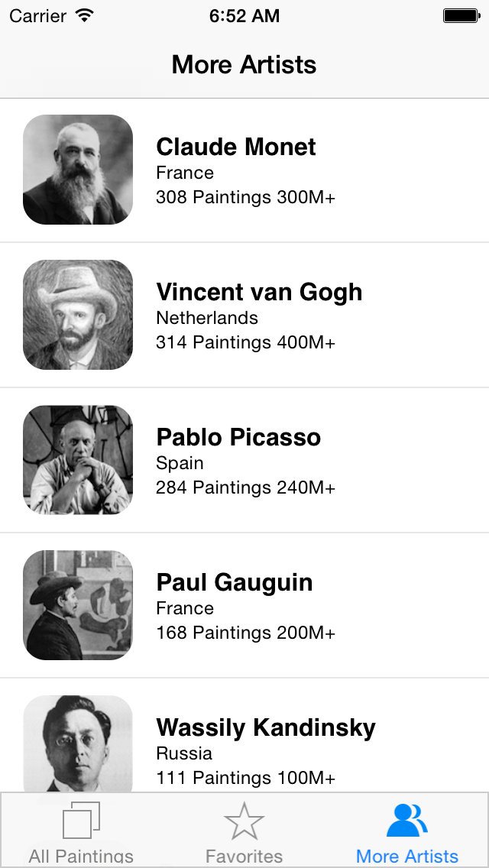Tap Paul Gauguin's portrait thumbnail
The width and height of the screenshot is (489, 868).
click(x=78, y=604)
